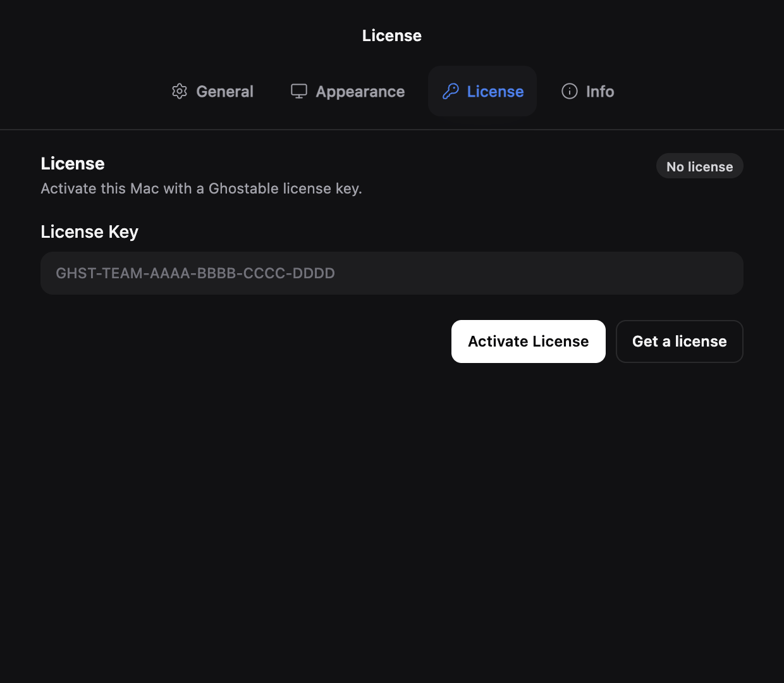
Task: Click the "License Key" field label
Action: coord(89,232)
